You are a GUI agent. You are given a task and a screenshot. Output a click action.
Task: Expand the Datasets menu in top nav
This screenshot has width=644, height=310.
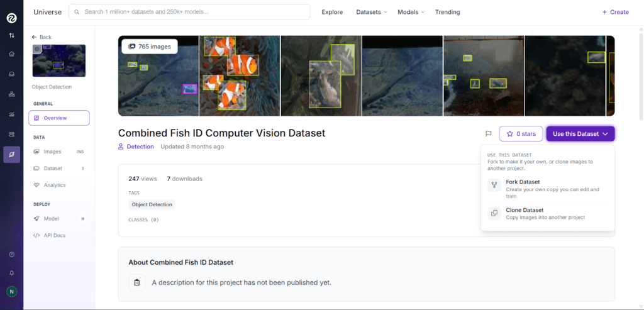tap(371, 12)
